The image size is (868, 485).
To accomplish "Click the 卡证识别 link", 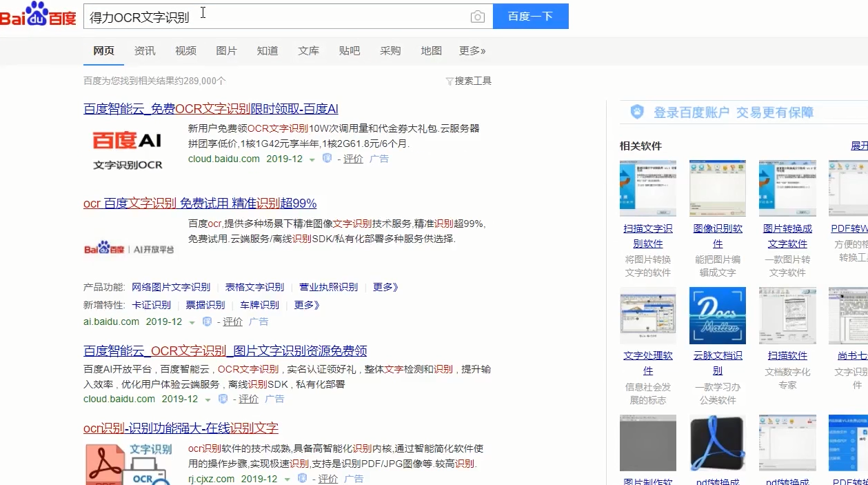I will 152,305.
